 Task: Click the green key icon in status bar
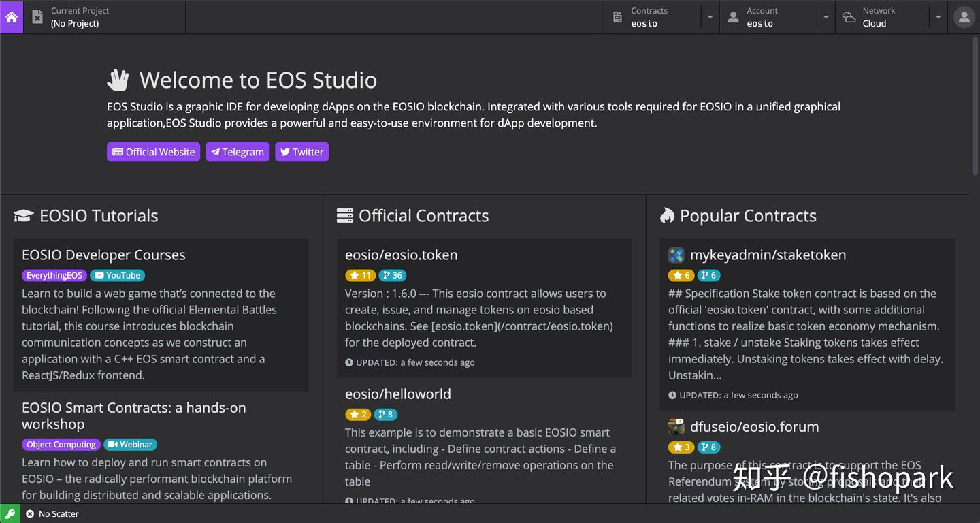[10, 513]
